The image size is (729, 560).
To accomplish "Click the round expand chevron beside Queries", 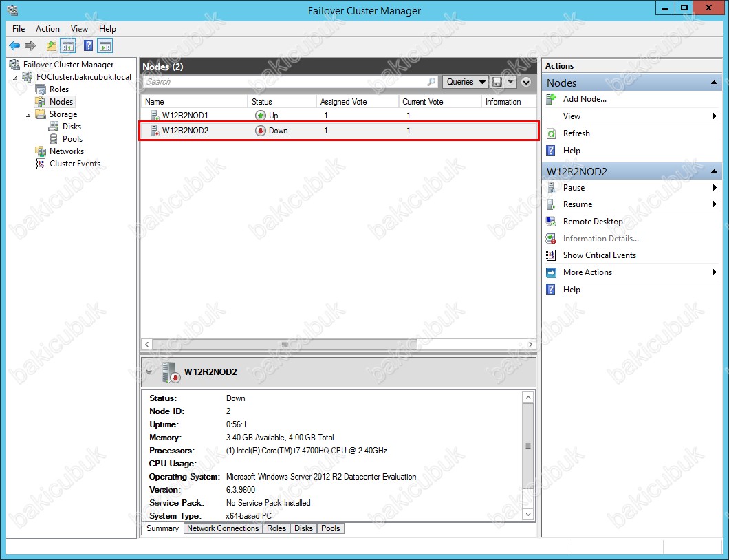I will (526, 82).
